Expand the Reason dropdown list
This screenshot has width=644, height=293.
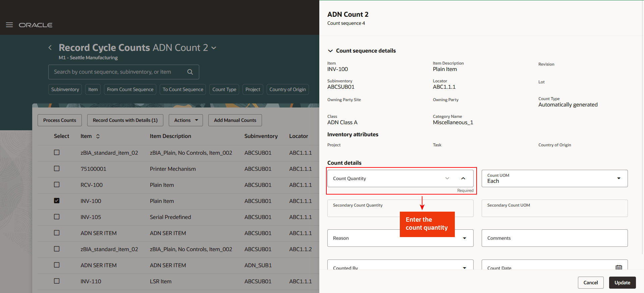[464, 238]
